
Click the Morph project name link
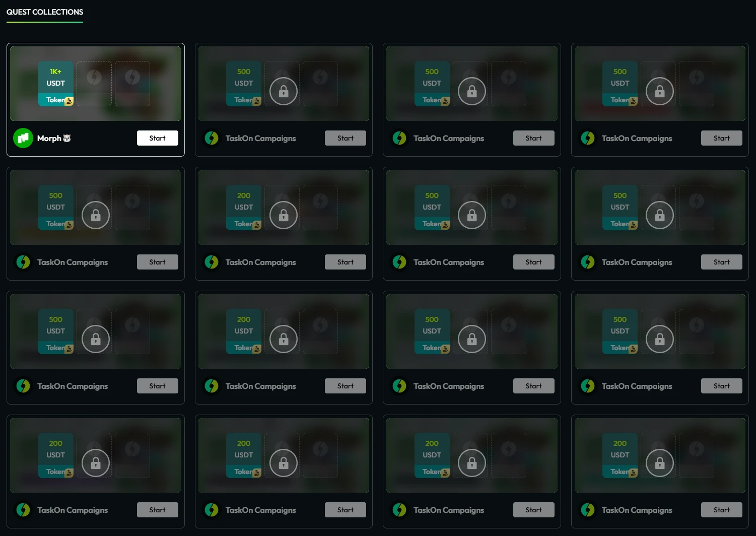49,138
